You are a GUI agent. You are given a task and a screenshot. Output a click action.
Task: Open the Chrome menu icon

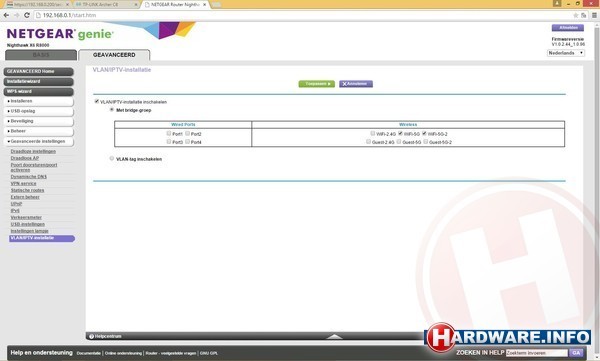click(594, 15)
